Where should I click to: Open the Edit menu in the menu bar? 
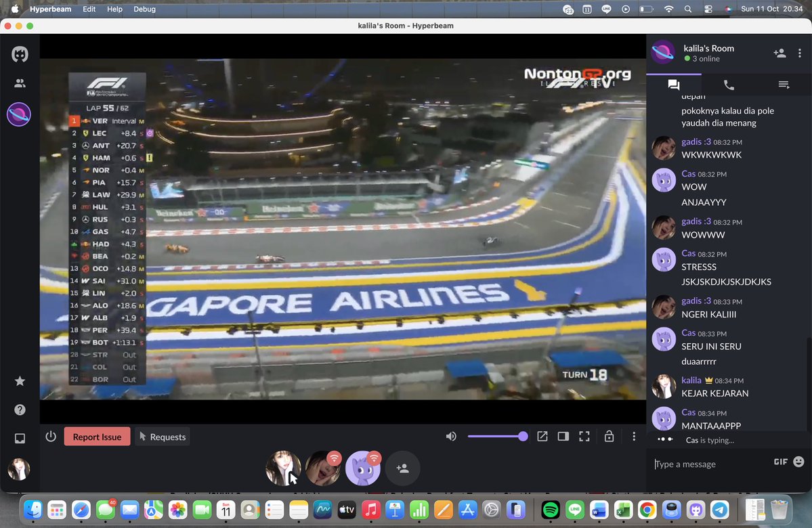(89, 9)
